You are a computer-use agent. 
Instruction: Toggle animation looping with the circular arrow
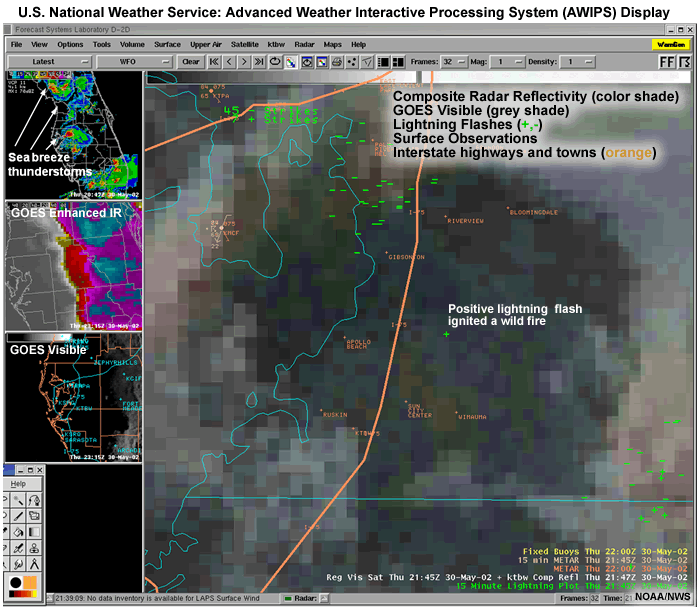(275, 62)
